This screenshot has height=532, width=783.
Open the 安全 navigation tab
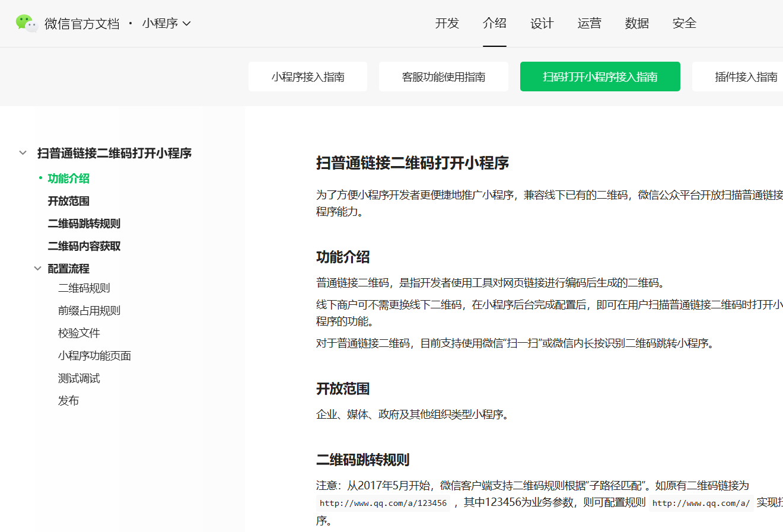684,23
